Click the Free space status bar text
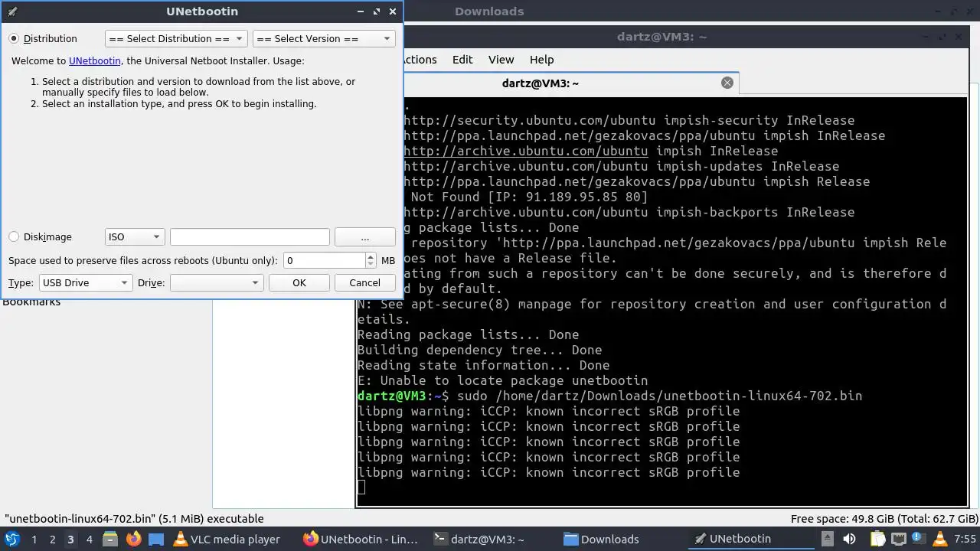980x551 pixels. click(883, 519)
